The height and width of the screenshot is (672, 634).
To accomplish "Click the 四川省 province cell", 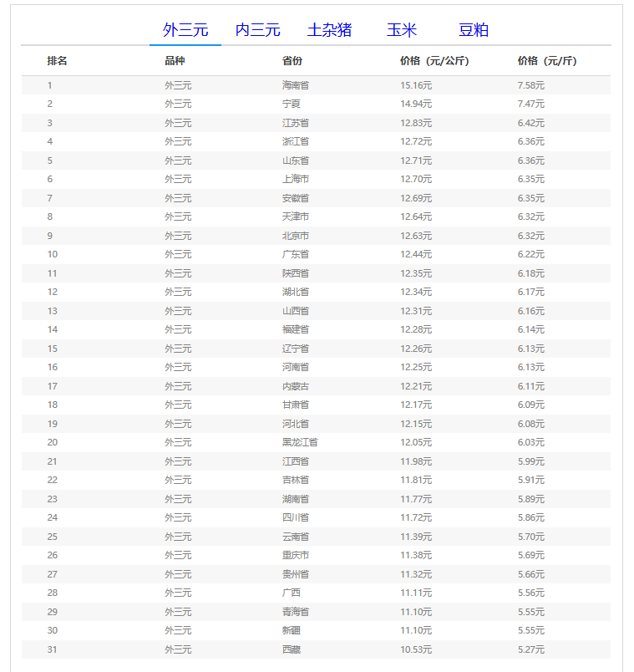I will pos(296,517).
